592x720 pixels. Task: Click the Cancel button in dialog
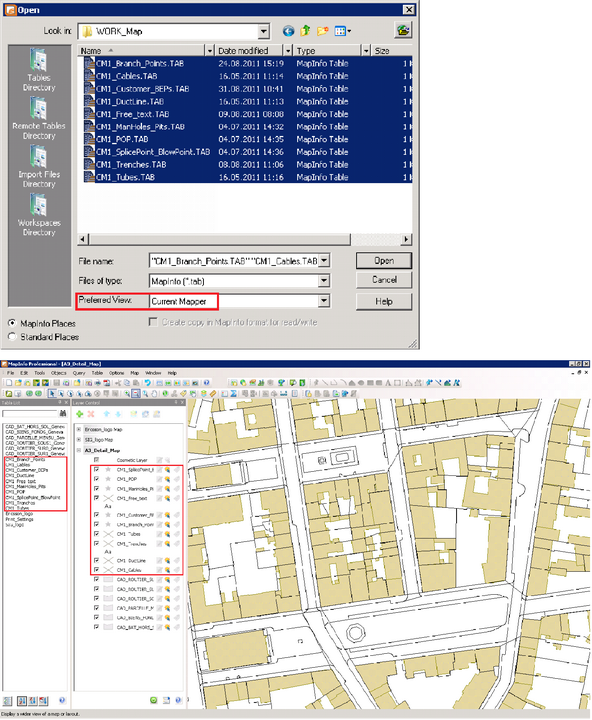click(383, 280)
